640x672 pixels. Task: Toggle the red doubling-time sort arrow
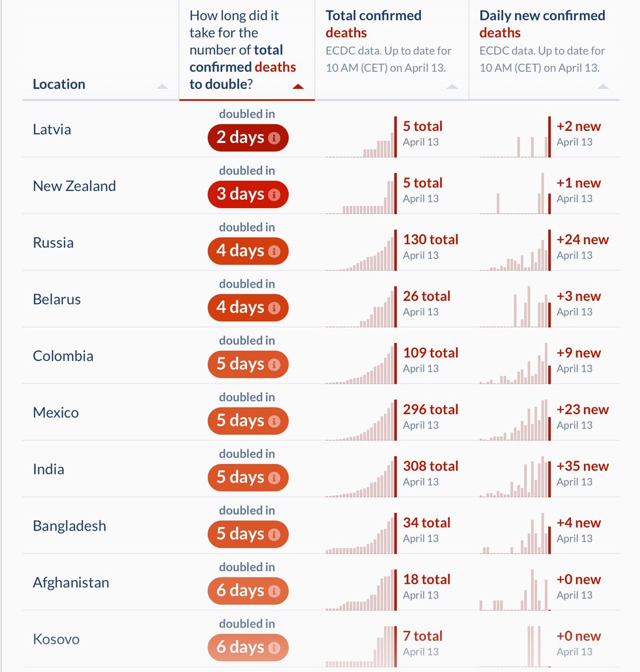click(298, 87)
